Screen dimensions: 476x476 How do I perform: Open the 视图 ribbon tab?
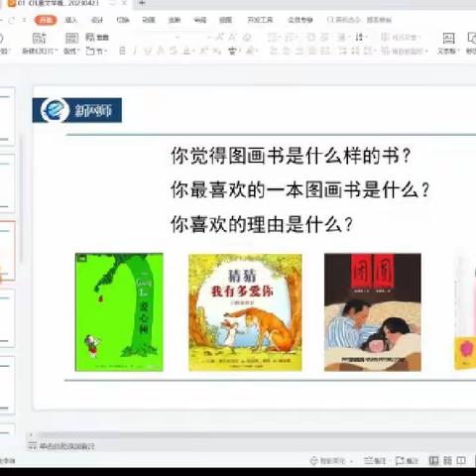225,20
